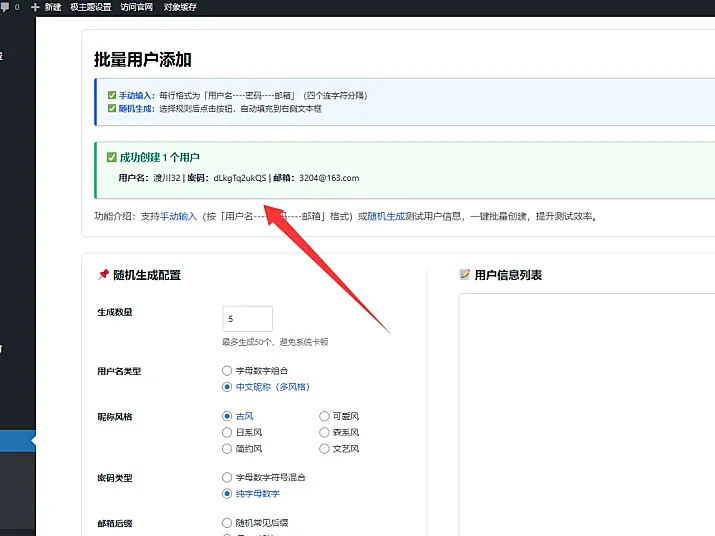Choose 可爱风 nickname style
The image size is (715, 536).
324,416
